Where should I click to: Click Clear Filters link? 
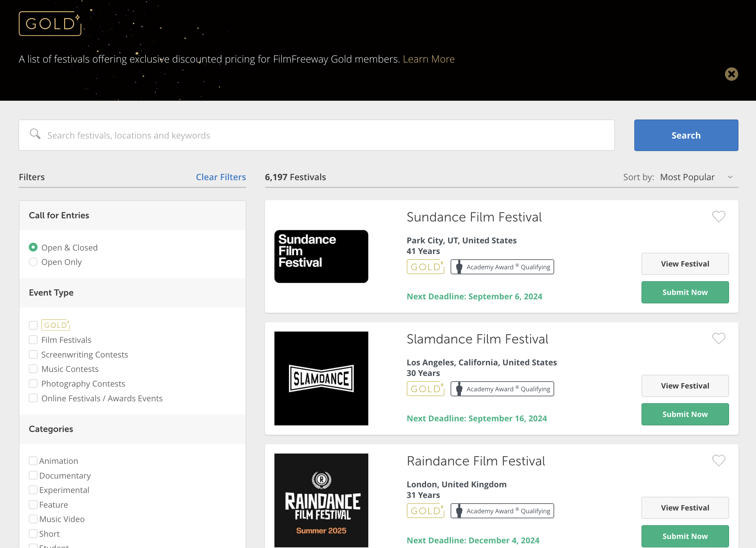click(221, 177)
